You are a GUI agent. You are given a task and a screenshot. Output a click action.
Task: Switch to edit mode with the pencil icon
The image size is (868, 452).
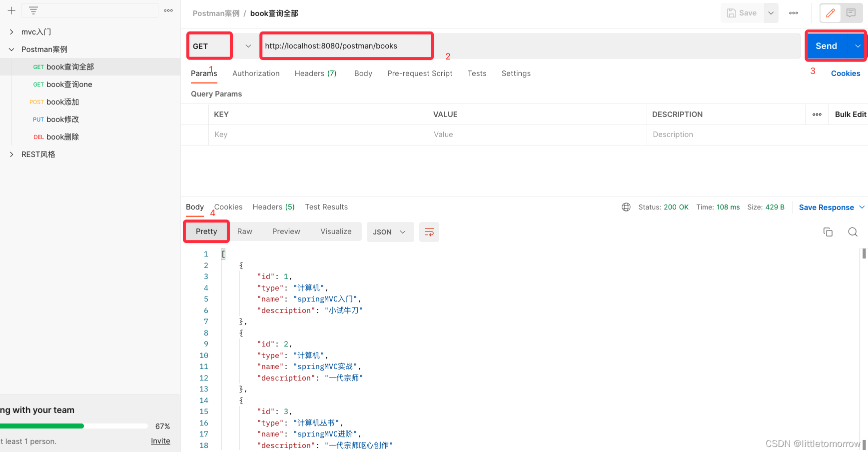831,13
